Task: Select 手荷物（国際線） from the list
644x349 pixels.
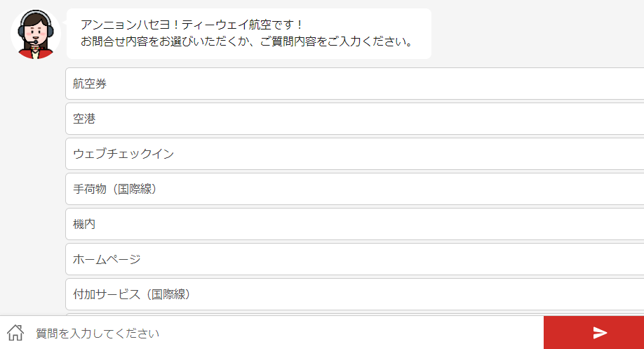Action: click(x=354, y=189)
